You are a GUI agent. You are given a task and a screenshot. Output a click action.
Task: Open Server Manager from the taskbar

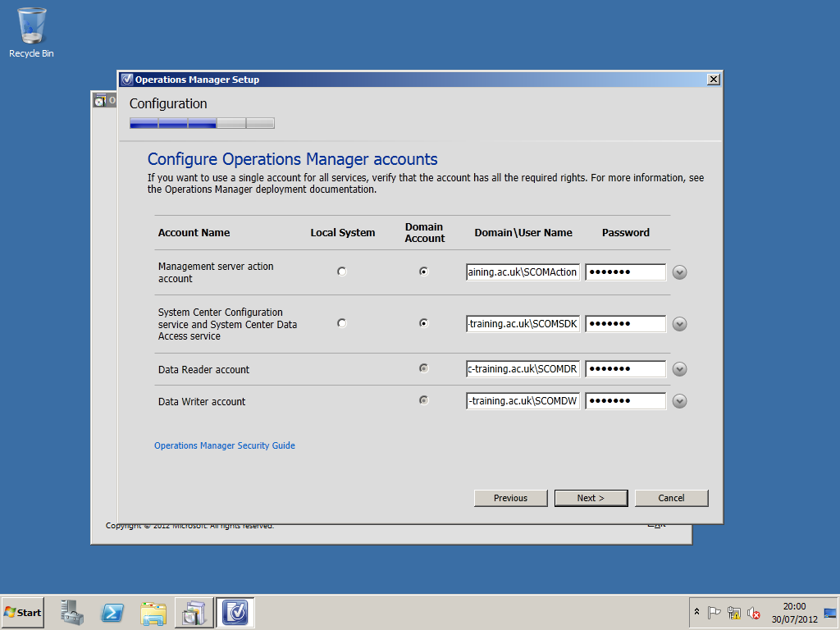(72, 612)
